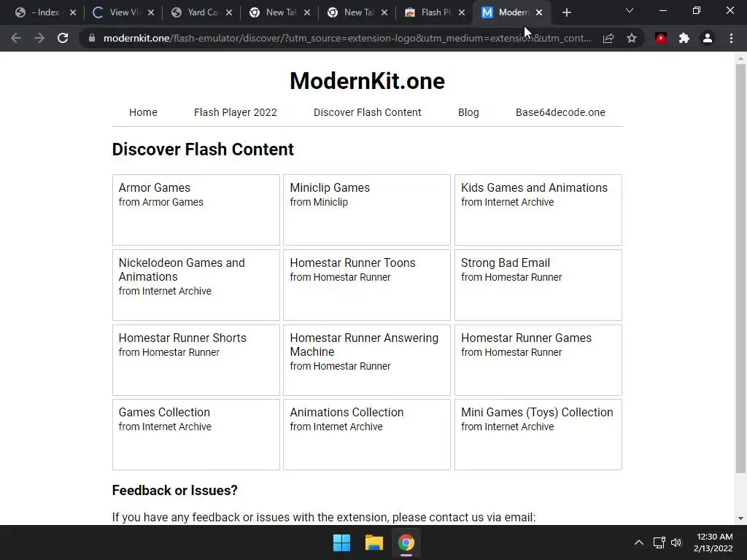Viewport: 747px width, 560px height.
Task: Click the scrollbar down arrow
Action: [x=740, y=518]
